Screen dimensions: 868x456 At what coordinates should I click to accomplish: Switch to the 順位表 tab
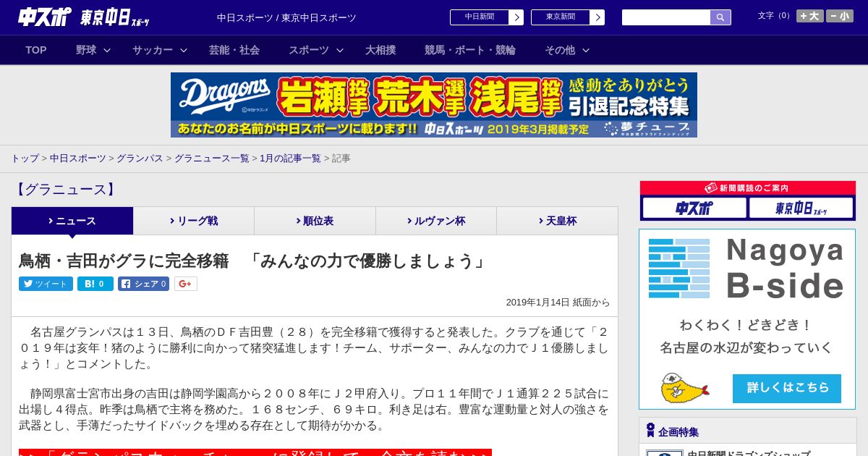[x=315, y=221]
